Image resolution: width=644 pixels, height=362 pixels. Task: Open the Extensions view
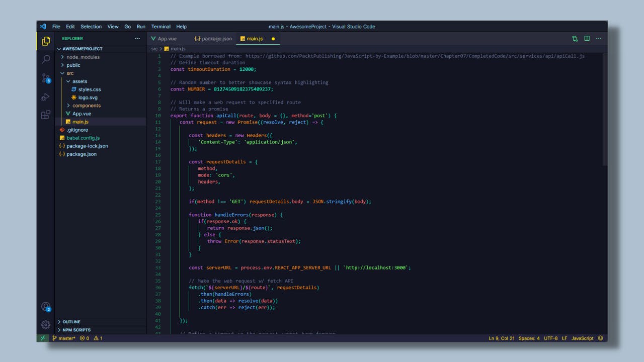pos(46,115)
